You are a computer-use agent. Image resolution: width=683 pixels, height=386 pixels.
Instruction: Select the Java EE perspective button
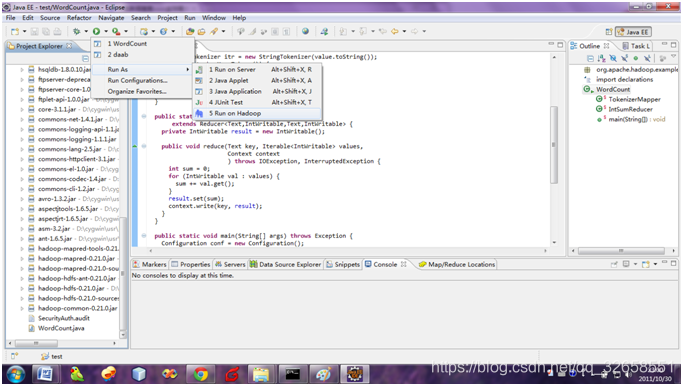[633, 32]
